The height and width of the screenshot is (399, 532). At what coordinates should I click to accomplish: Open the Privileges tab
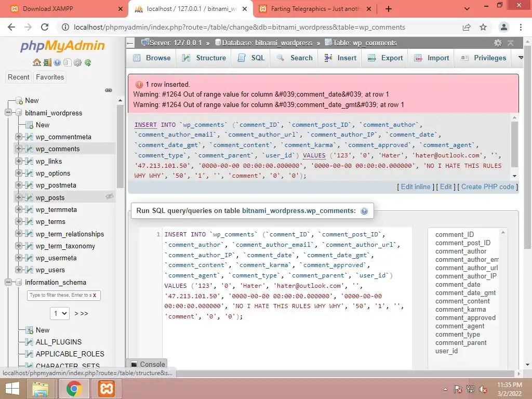[483, 58]
